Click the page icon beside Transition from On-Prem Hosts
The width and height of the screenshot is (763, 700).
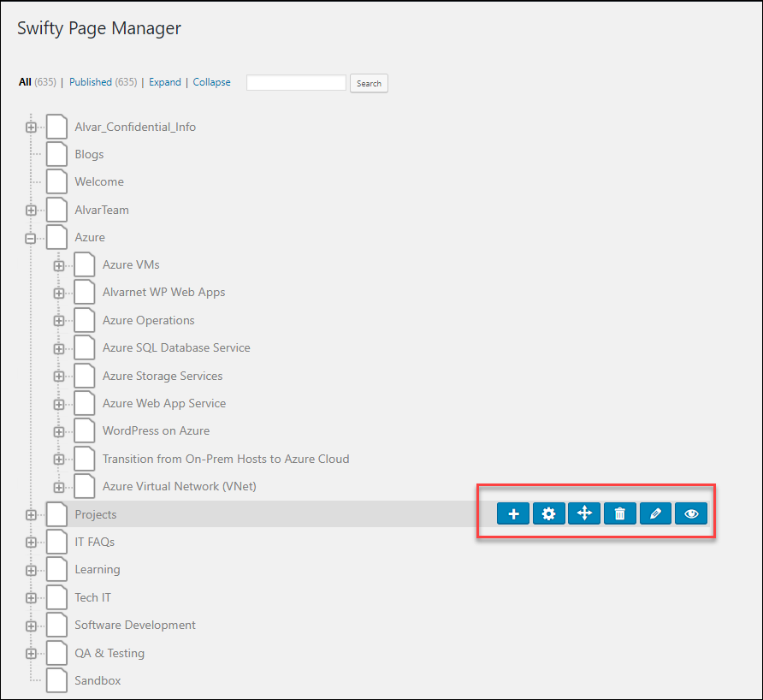click(x=85, y=459)
